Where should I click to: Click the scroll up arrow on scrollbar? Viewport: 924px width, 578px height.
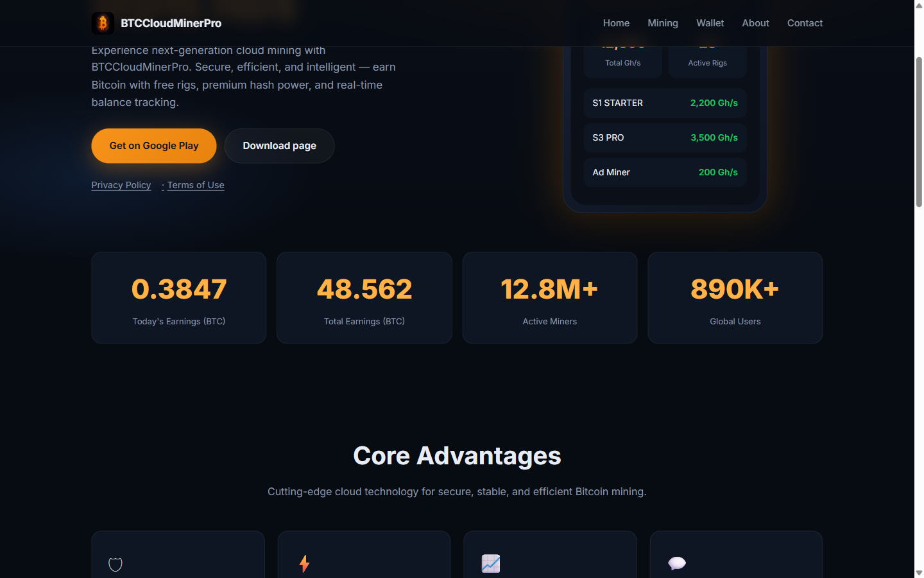(919, 5)
